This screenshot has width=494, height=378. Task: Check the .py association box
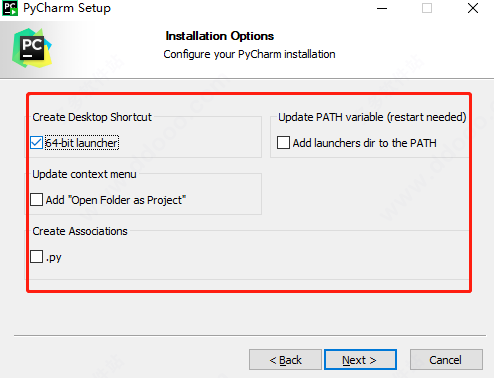(36, 257)
